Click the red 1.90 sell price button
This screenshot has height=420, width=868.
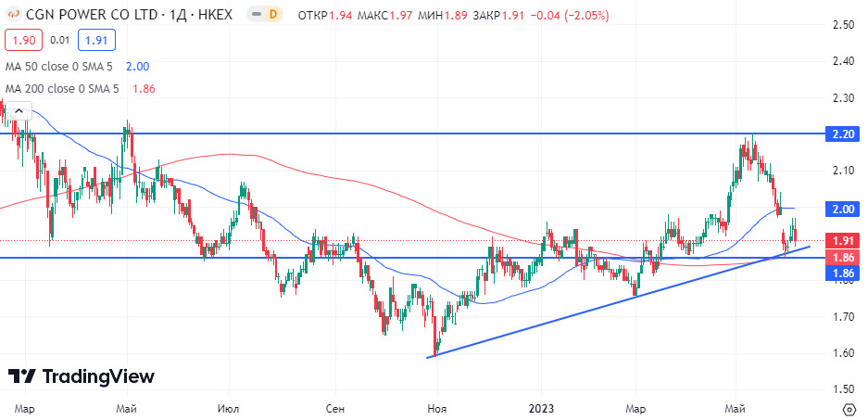(x=22, y=40)
